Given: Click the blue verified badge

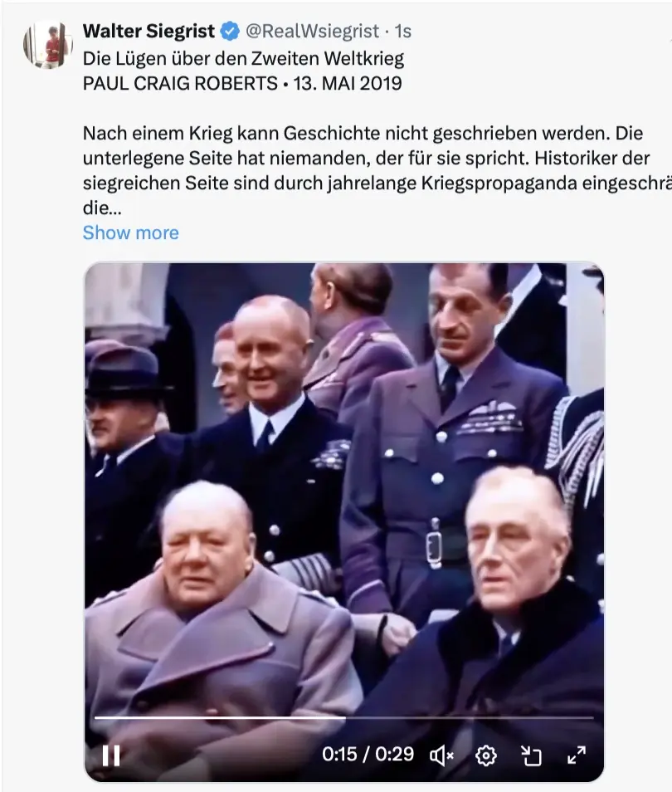Looking at the screenshot, I should pyautogui.click(x=231, y=32).
